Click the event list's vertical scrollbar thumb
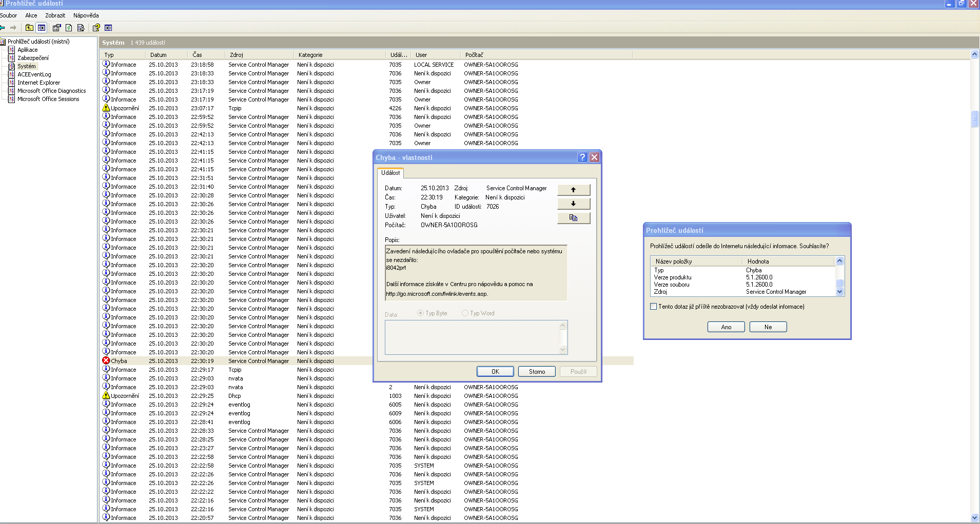Viewport: 980px width, 524px height. [975, 118]
